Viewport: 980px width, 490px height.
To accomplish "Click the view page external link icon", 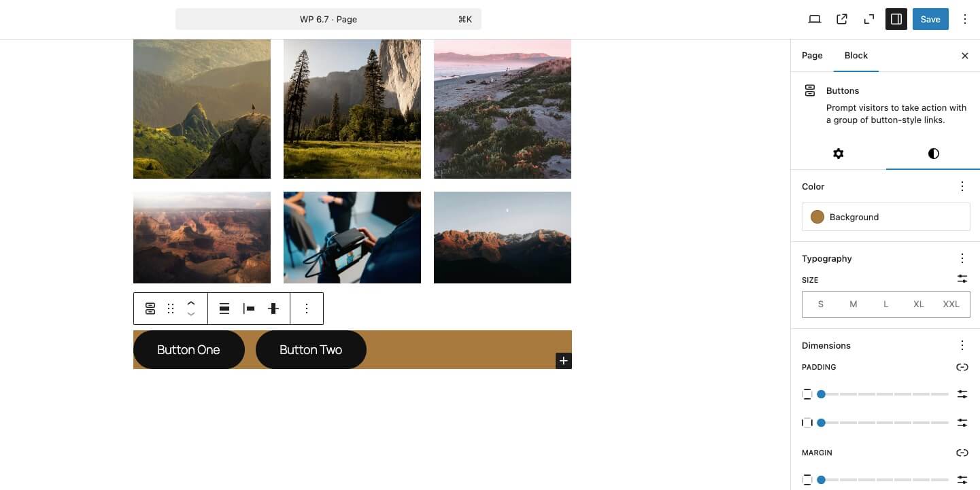I will tap(842, 19).
